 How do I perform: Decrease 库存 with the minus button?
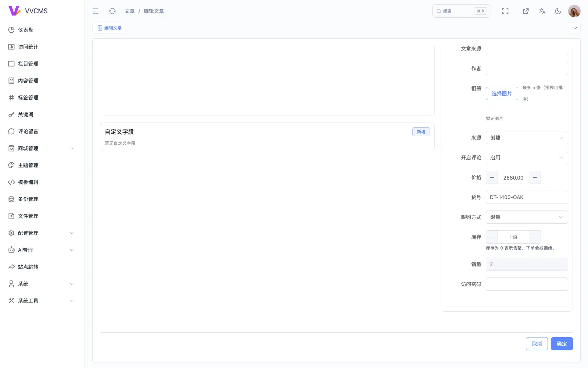click(492, 237)
